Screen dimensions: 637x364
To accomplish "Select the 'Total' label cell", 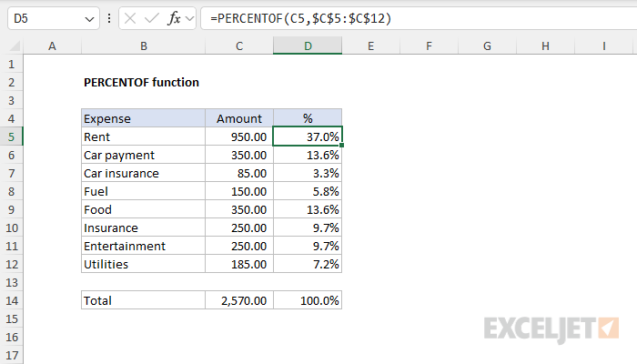I will pyautogui.click(x=144, y=300).
